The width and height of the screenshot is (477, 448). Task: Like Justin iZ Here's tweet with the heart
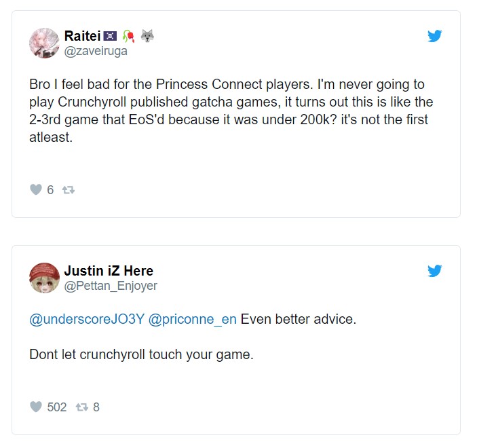pos(36,407)
